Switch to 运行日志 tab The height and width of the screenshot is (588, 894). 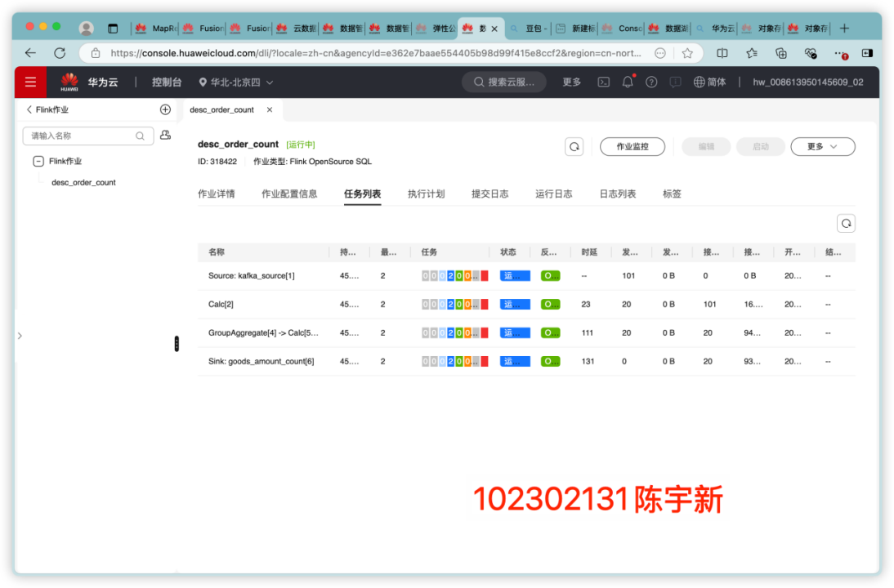(x=553, y=194)
